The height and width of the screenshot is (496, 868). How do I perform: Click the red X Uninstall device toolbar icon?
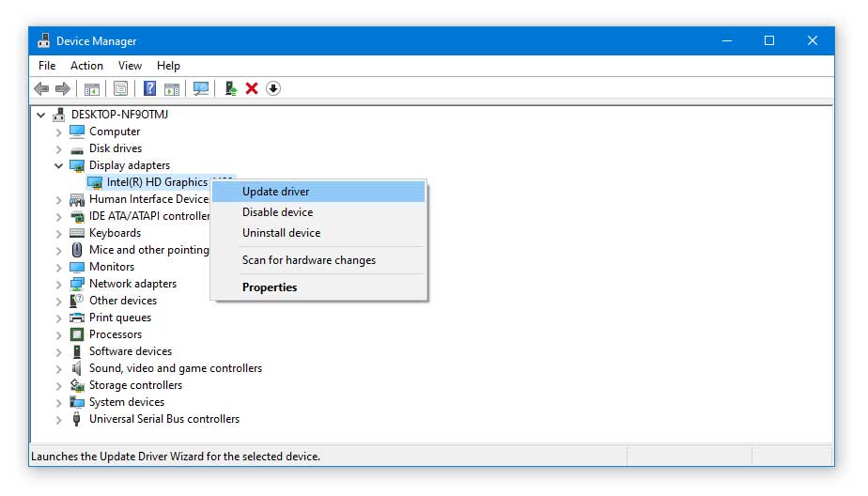(252, 88)
